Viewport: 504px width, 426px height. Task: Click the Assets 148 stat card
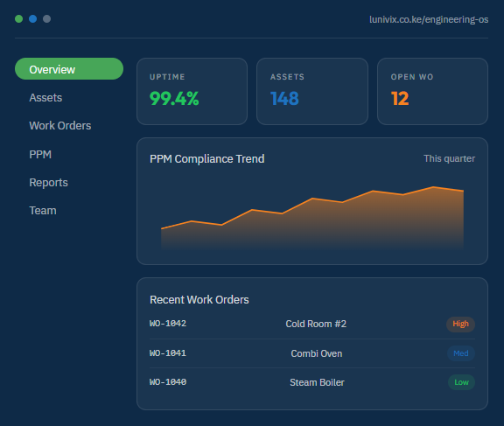[312, 91]
